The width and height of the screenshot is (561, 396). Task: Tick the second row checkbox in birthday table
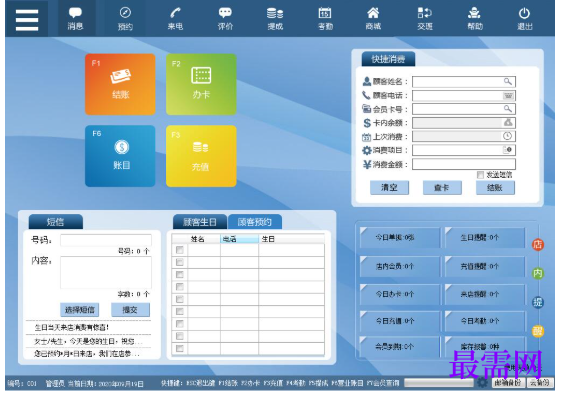180,262
